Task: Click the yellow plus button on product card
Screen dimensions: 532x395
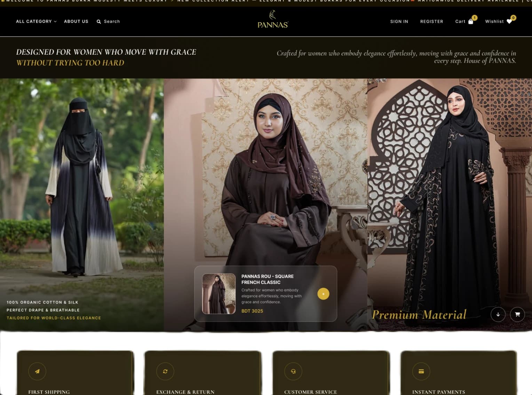Action: (x=323, y=294)
